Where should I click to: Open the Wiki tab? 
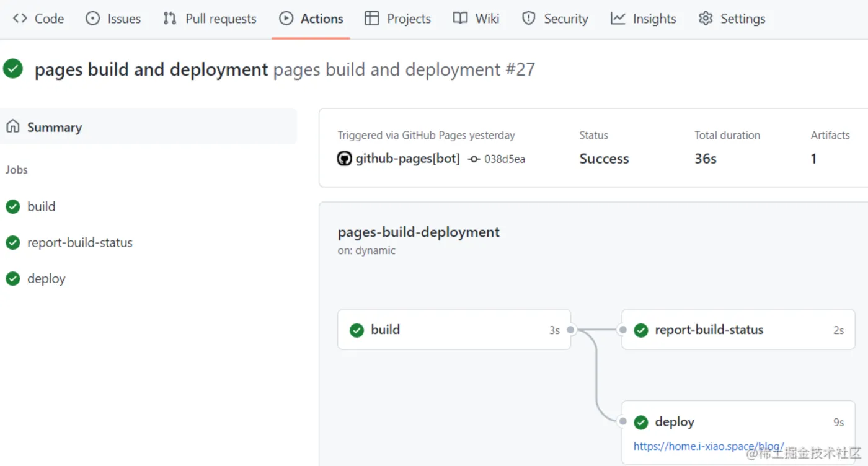476,19
